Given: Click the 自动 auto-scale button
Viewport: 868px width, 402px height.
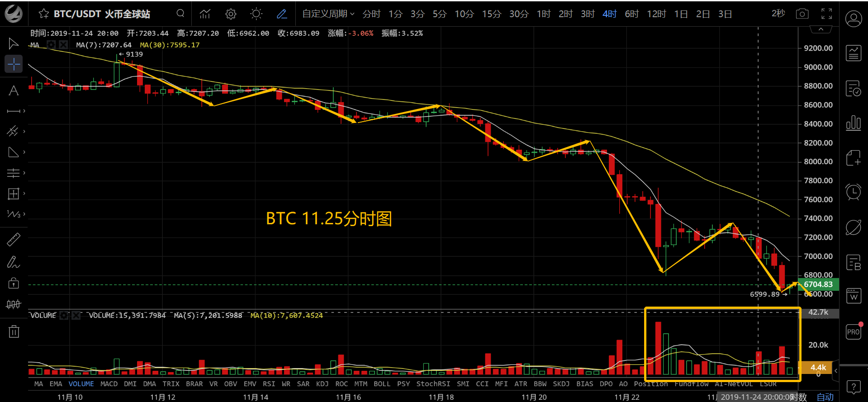Looking at the screenshot, I should [x=825, y=397].
